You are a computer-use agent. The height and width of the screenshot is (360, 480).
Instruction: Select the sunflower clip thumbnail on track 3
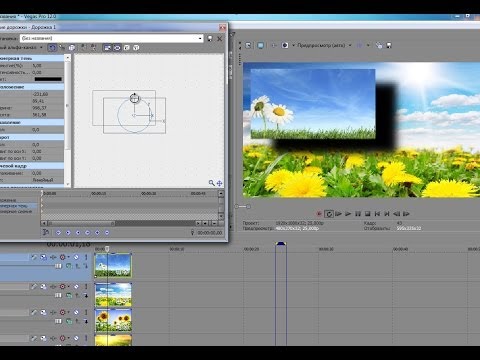click(x=113, y=320)
